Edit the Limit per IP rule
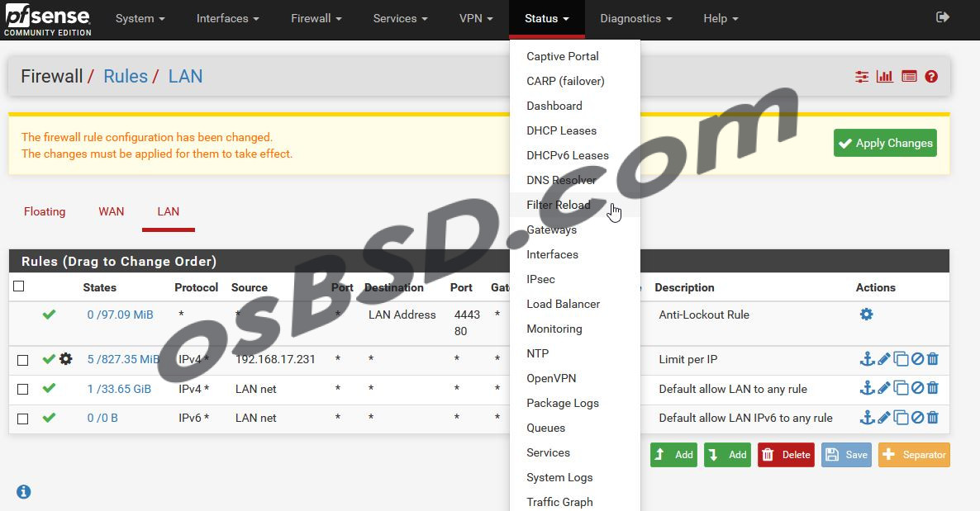This screenshot has width=980, height=511. (884, 358)
